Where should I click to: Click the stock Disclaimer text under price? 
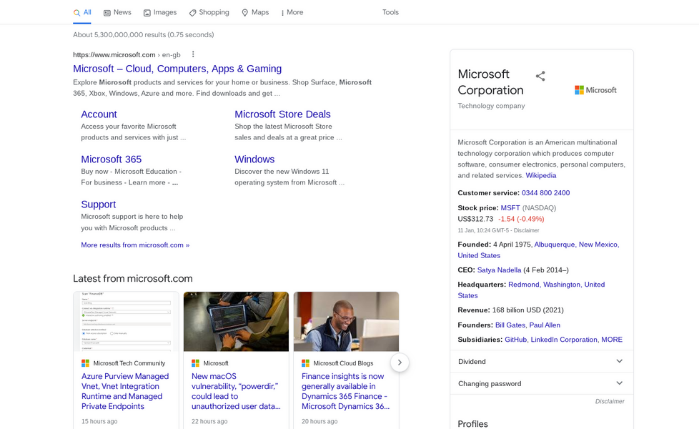526,230
